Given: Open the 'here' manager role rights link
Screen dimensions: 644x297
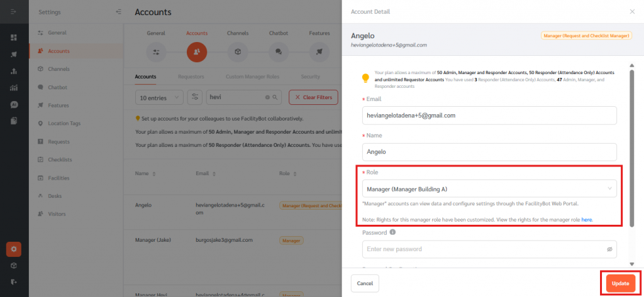Looking at the screenshot, I should click(586, 220).
